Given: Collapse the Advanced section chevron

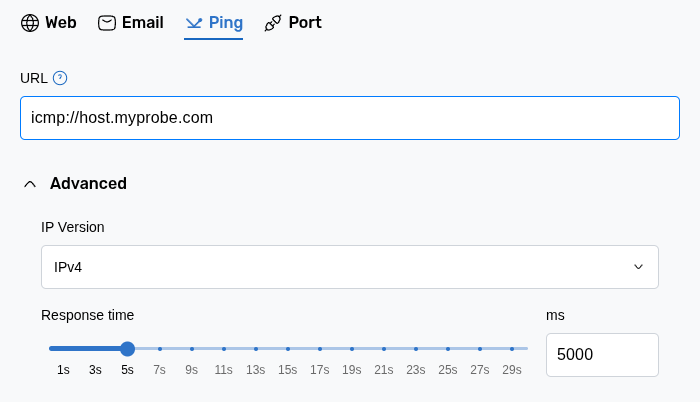Looking at the screenshot, I should tap(30, 184).
